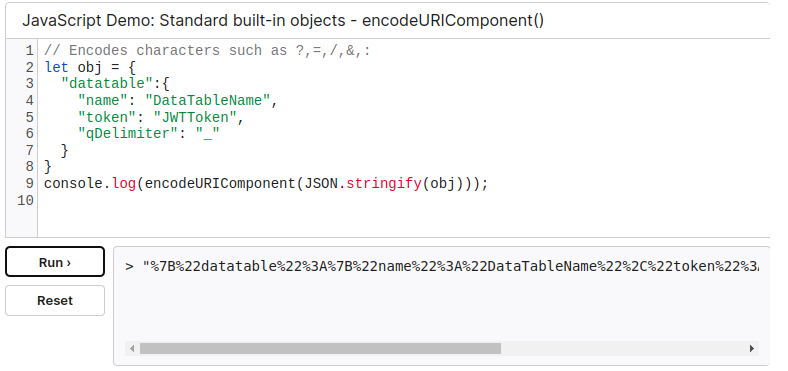Screen dimensions: 788x371
Task: Click the Reset button
Action: coord(55,301)
